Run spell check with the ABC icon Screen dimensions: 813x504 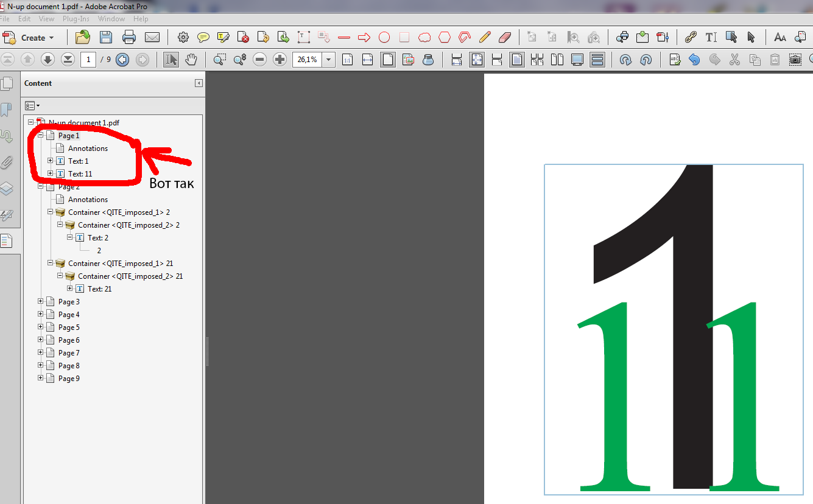(675, 60)
